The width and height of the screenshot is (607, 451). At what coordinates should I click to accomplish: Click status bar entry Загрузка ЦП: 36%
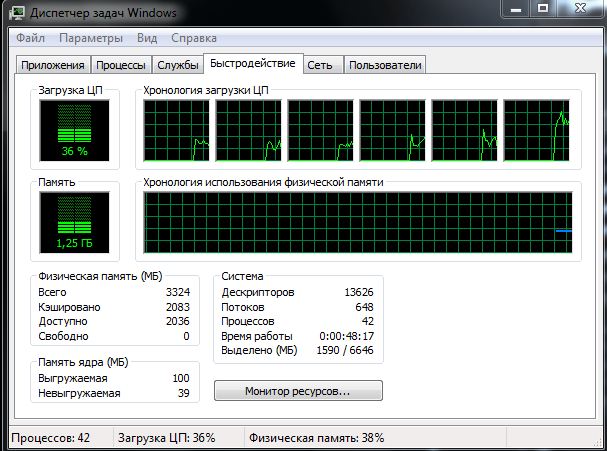pos(166,438)
